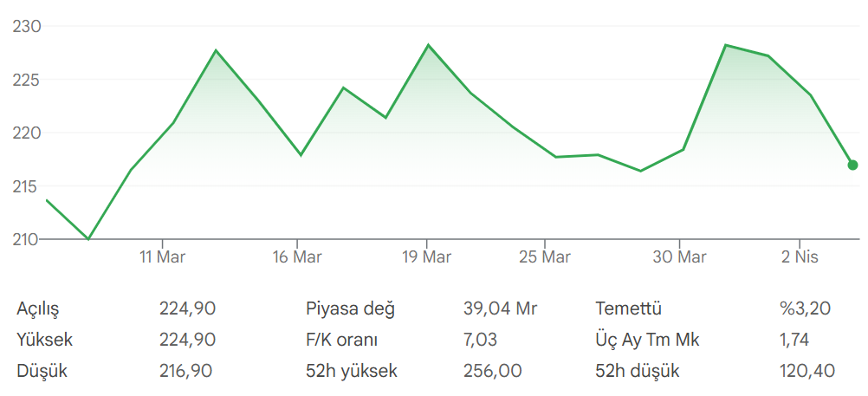Select the Yüksek value 224,90

pos(187,340)
